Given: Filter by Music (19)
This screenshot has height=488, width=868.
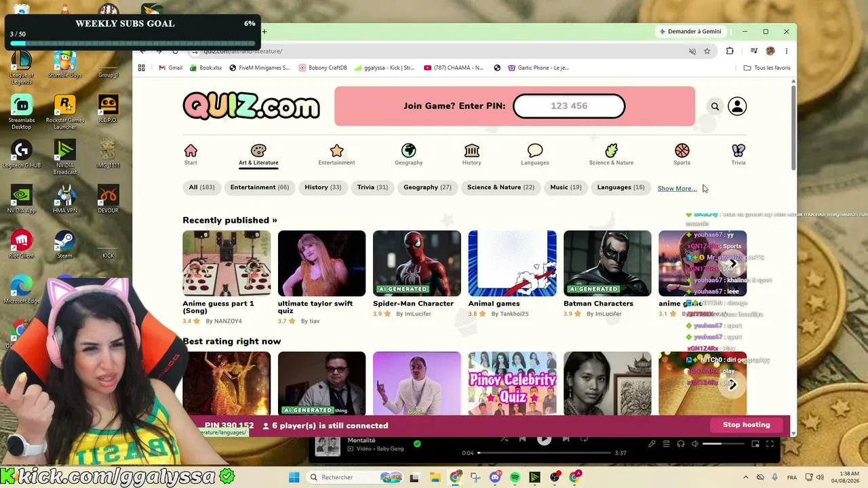Looking at the screenshot, I should (x=566, y=188).
